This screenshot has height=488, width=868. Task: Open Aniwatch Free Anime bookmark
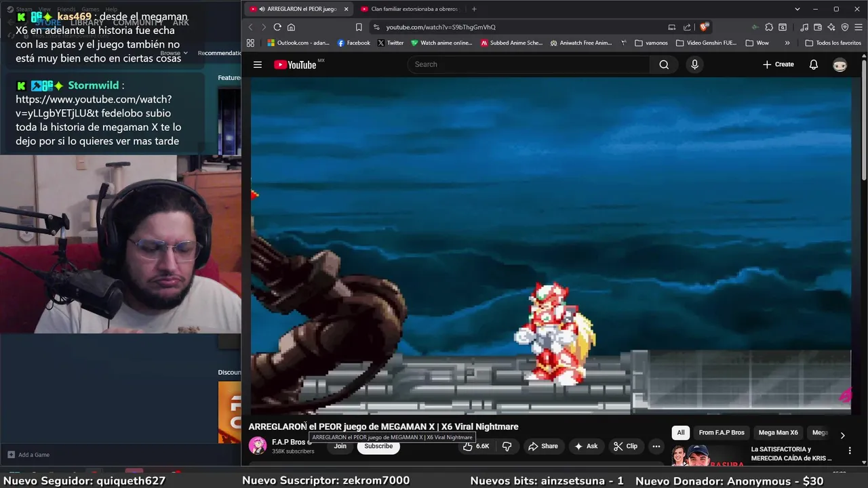[581, 43]
